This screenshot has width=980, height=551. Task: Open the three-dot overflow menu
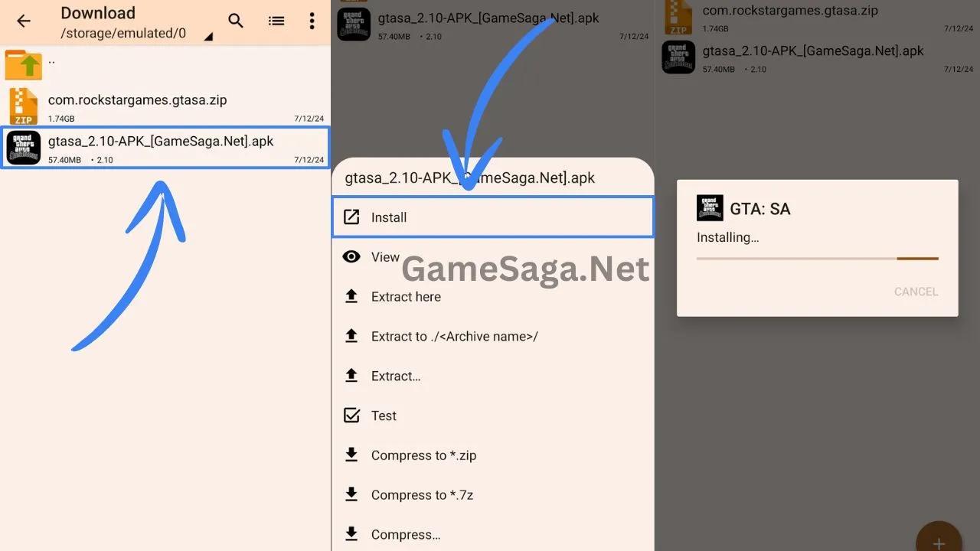(x=312, y=21)
